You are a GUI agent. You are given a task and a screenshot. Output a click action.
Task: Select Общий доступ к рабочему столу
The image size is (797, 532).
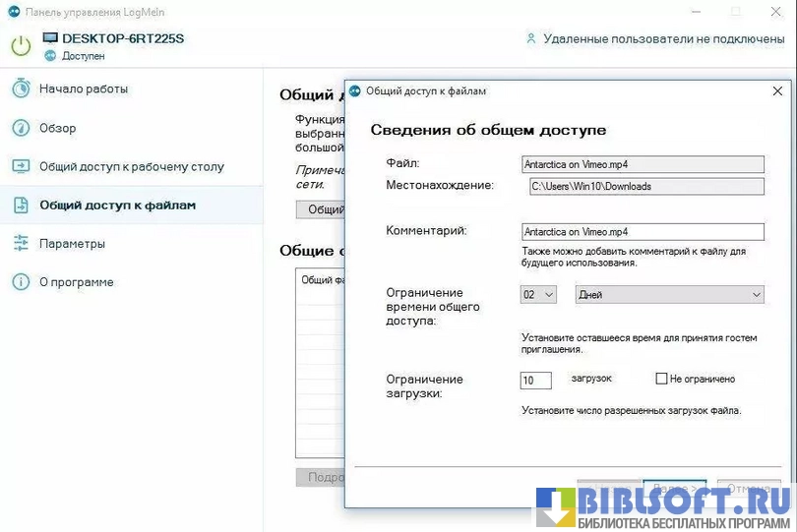pos(131,166)
